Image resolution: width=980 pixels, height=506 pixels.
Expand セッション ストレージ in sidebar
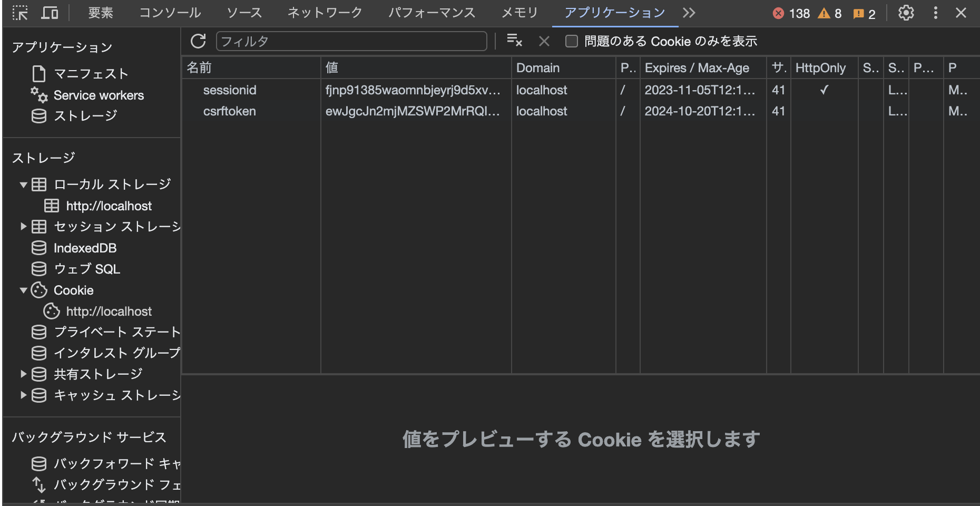coord(23,227)
